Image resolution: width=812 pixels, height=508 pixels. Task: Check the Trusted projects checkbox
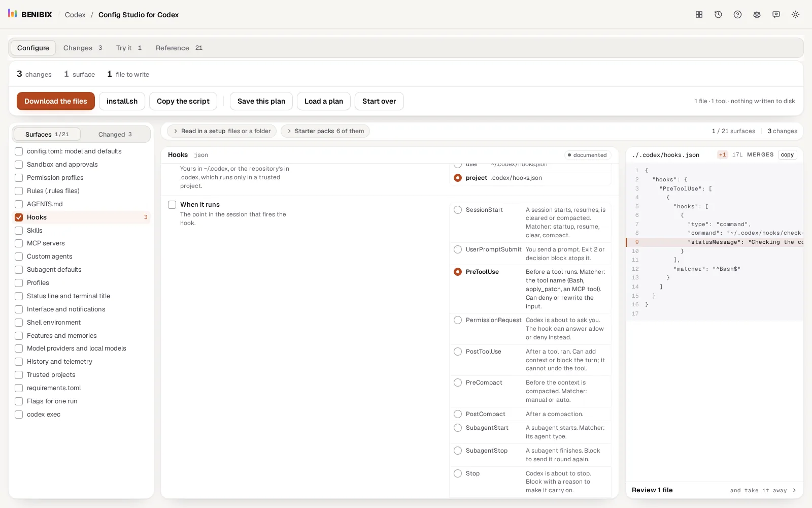(x=19, y=375)
